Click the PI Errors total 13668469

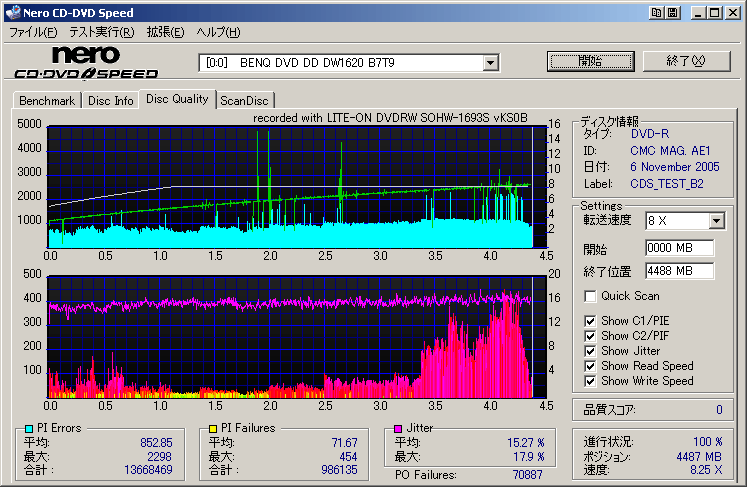point(148,470)
